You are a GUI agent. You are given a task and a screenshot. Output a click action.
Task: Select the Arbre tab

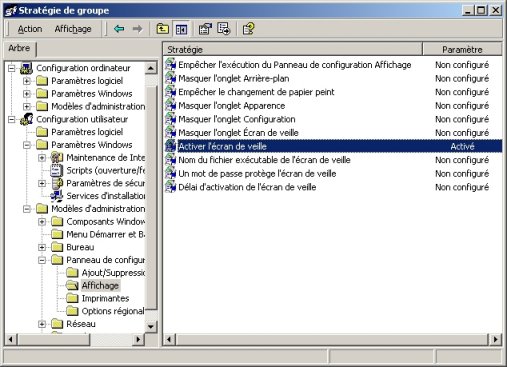pos(19,48)
